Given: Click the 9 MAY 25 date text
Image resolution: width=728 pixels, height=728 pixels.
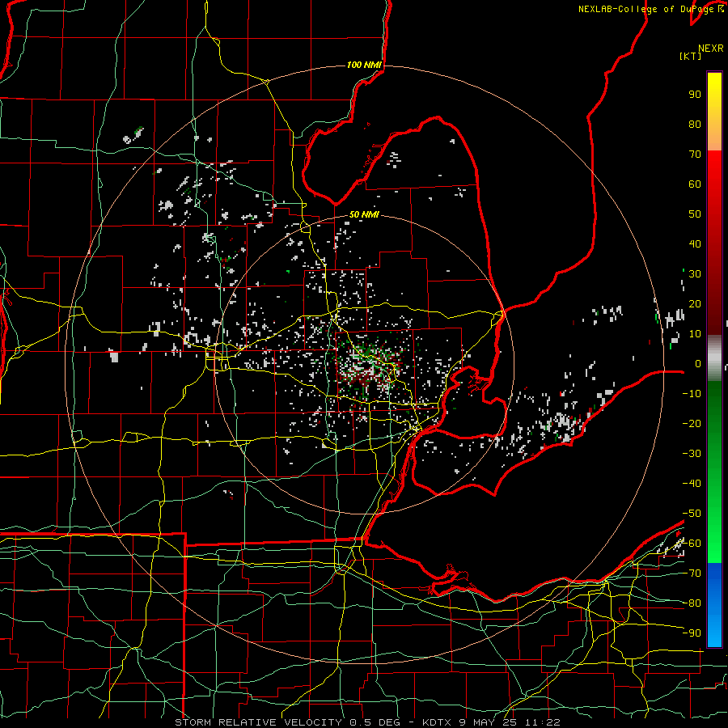Looking at the screenshot, I should click(488, 722).
